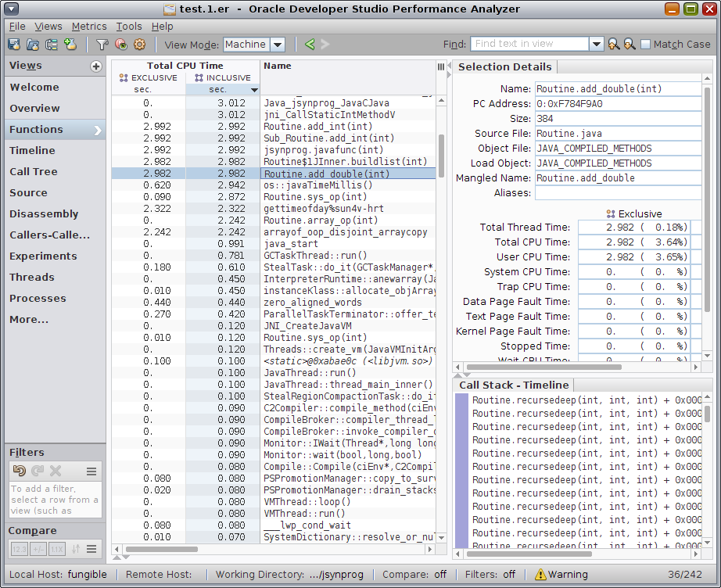Click the plus icon beside Views

(x=96, y=66)
